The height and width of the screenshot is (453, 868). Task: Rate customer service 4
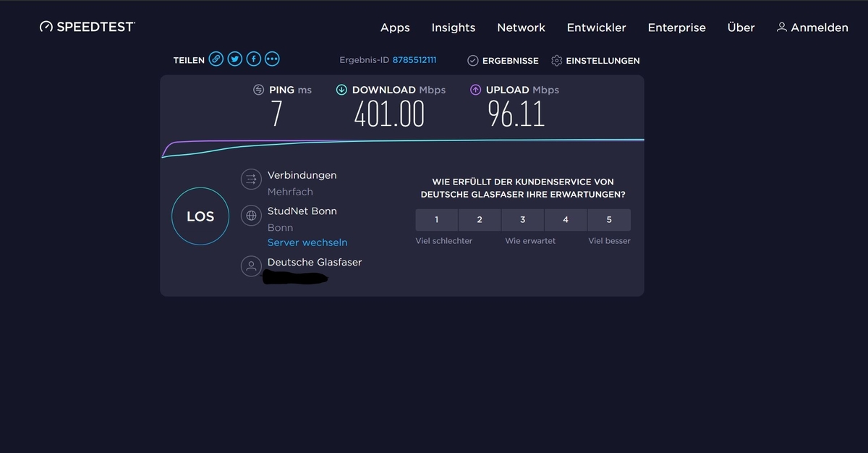coord(566,219)
